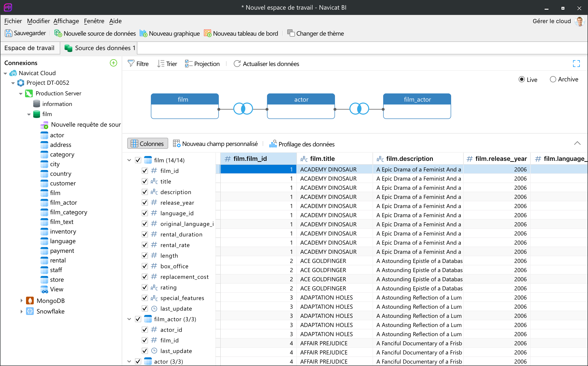The width and height of the screenshot is (588, 366).
Task: Uncheck the rental_rate column checkbox
Action: click(145, 245)
